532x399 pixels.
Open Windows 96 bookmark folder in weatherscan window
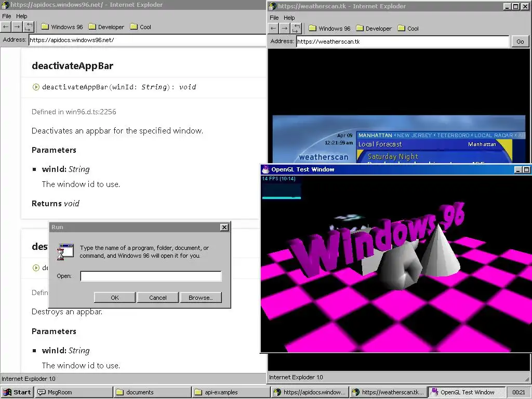pyautogui.click(x=329, y=29)
